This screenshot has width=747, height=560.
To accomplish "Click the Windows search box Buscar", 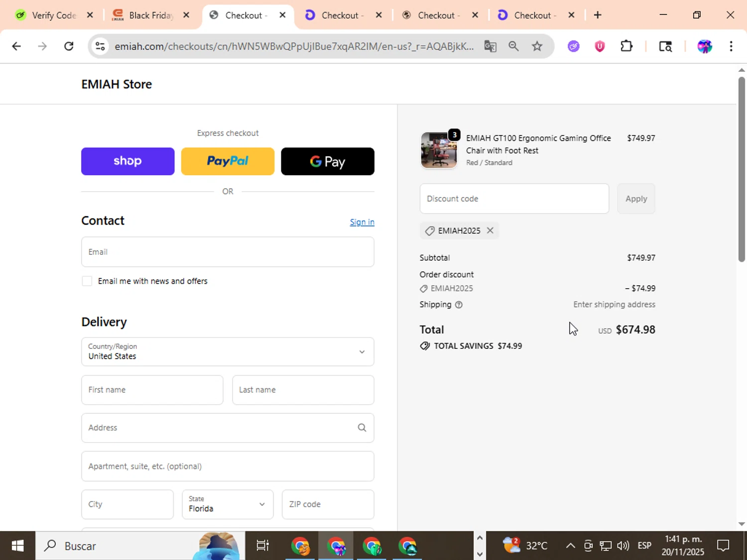I will [139, 546].
